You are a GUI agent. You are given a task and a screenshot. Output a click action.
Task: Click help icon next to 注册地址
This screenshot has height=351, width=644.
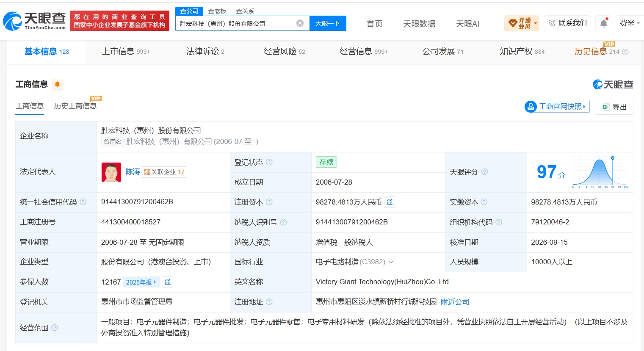click(x=269, y=302)
